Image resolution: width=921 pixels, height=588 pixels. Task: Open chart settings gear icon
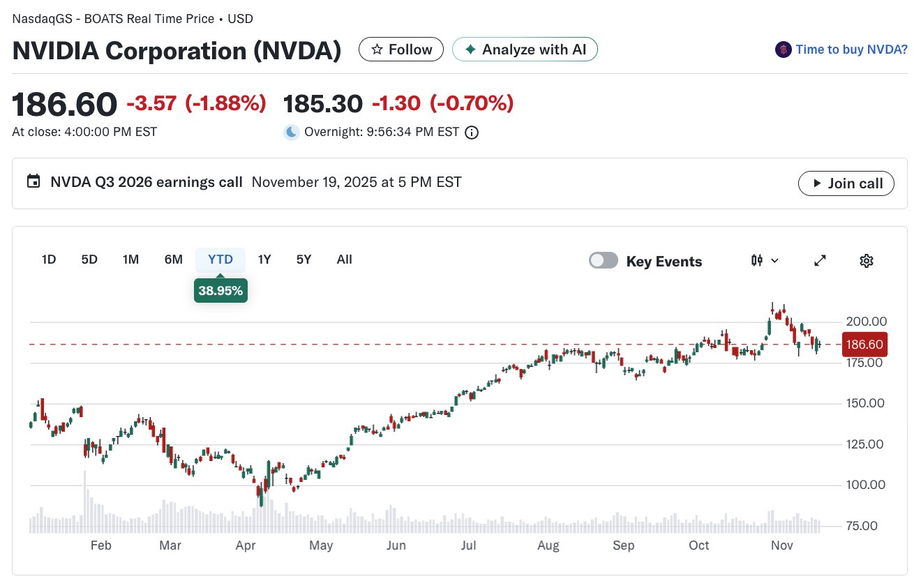pyautogui.click(x=866, y=261)
